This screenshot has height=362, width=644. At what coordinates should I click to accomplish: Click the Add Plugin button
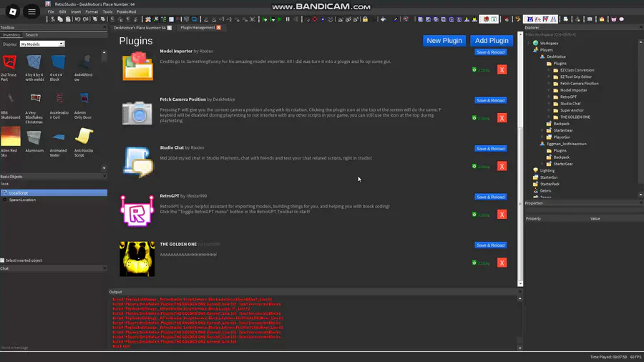(x=492, y=41)
